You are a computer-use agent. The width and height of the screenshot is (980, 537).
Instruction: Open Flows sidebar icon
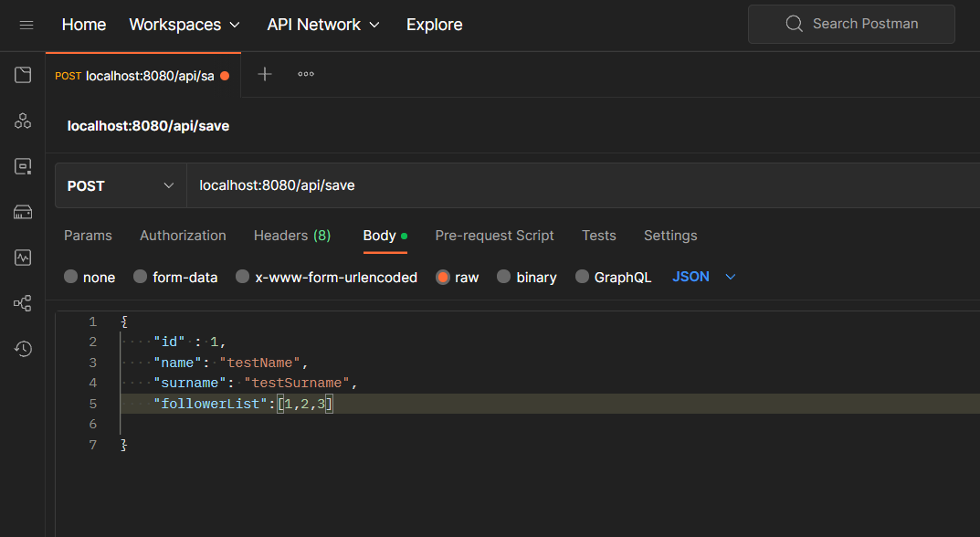[23, 303]
